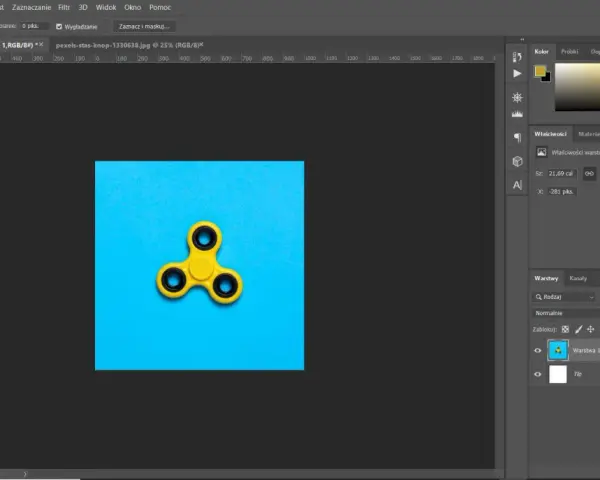Open the History panel icon
Screen dimensions: 600x480
coord(517,57)
